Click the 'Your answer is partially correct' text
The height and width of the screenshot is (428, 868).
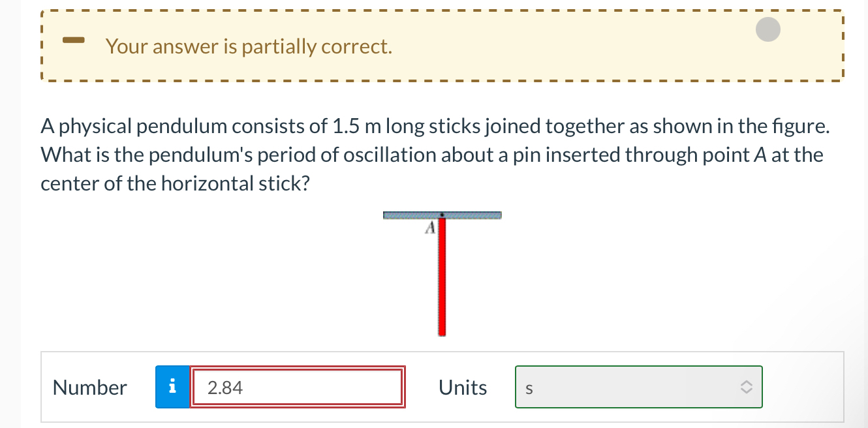coord(249,46)
